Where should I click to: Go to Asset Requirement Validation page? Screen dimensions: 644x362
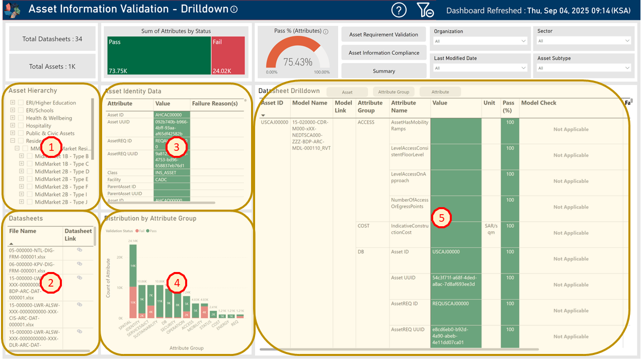click(383, 35)
